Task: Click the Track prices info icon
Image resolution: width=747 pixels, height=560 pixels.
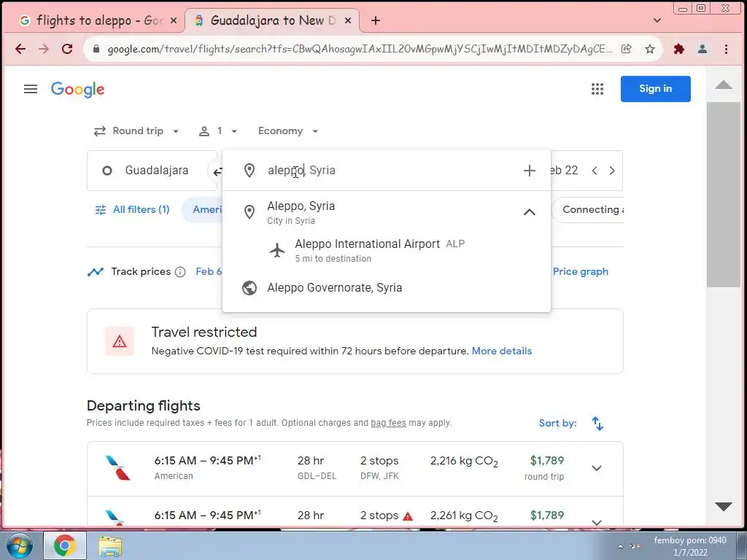Action: click(180, 272)
